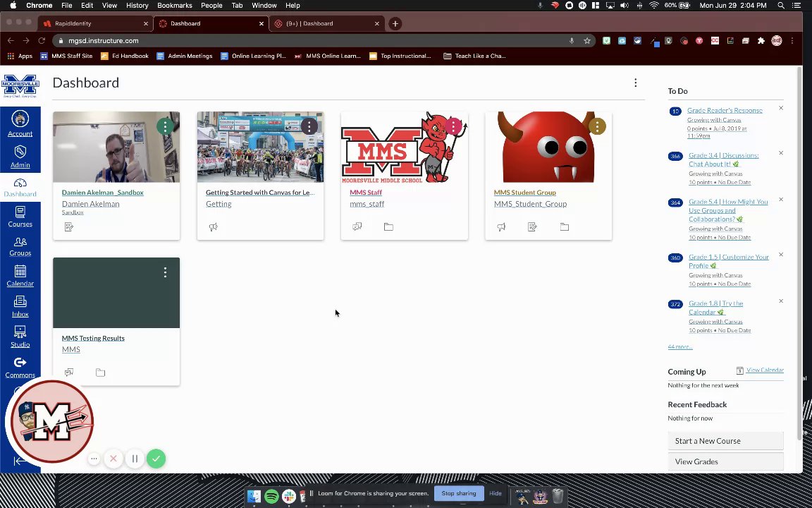Viewport: 812px width, 508px height.
Task: Dismiss Grade Reader's Response to-do item
Action: (x=780, y=109)
